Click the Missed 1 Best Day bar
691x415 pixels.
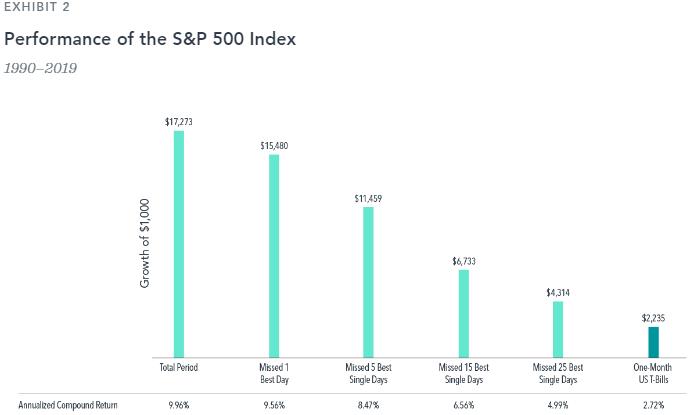click(274, 255)
